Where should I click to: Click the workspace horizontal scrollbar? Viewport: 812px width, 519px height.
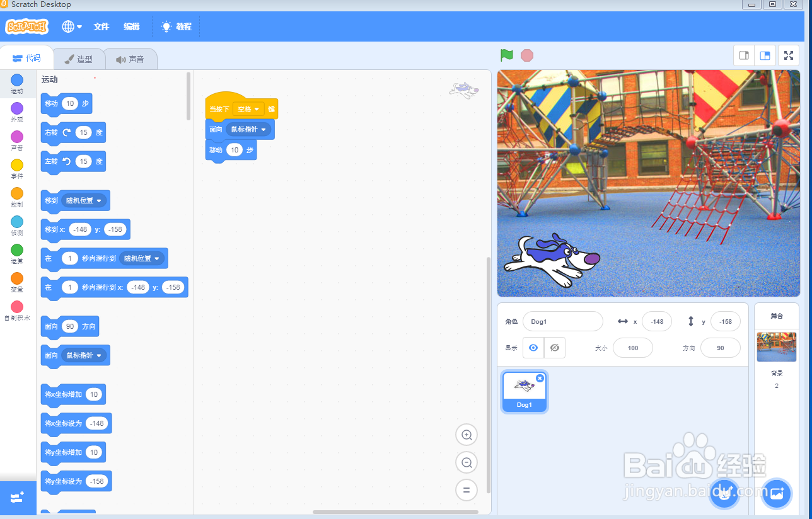pos(395,511)
